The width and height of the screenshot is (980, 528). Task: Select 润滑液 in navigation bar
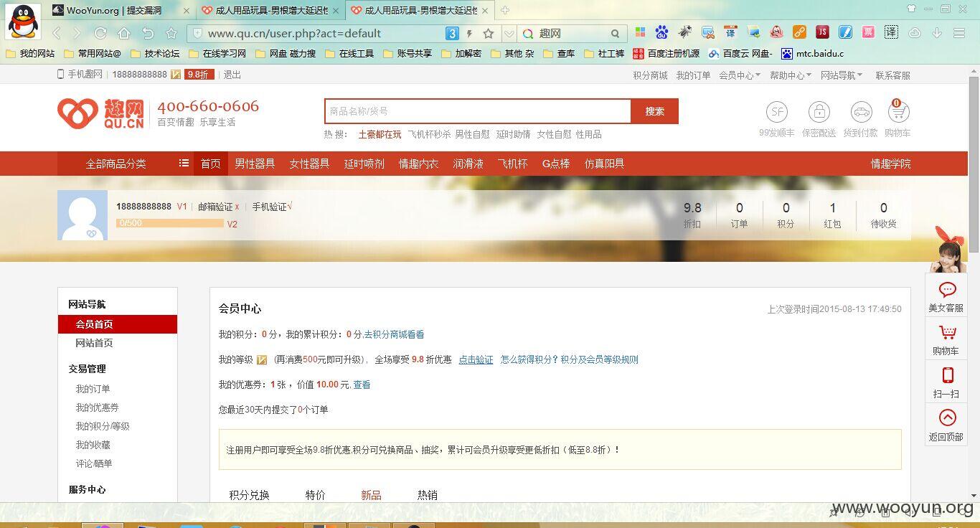tap(468, 164)
